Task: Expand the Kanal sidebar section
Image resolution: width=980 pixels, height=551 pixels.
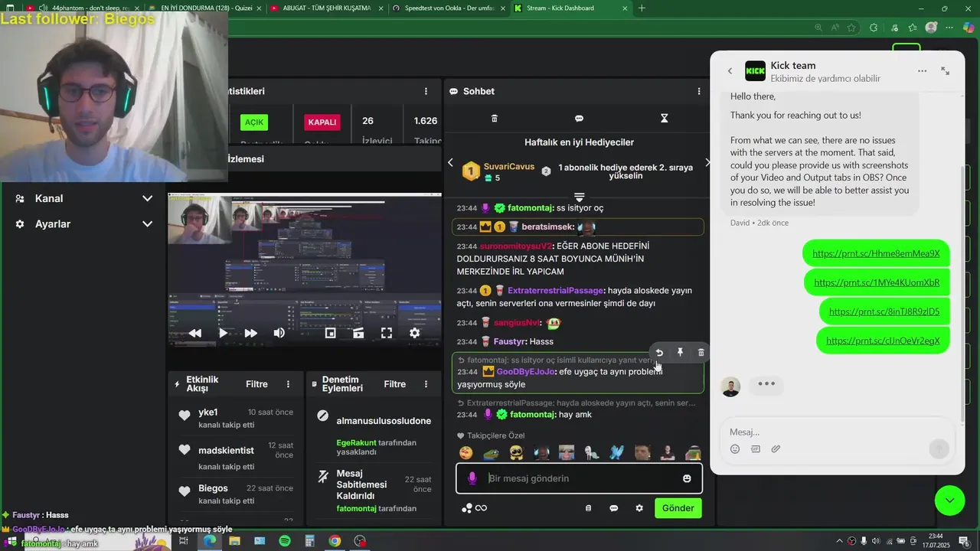Action: 84,198
